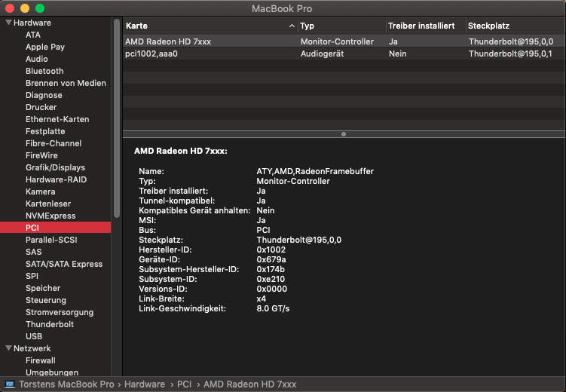Image resolution: width=566 pixels, height=392 pixels.
Task: Select Diagnose in the sidebar
Action: (x=44, y=95)
